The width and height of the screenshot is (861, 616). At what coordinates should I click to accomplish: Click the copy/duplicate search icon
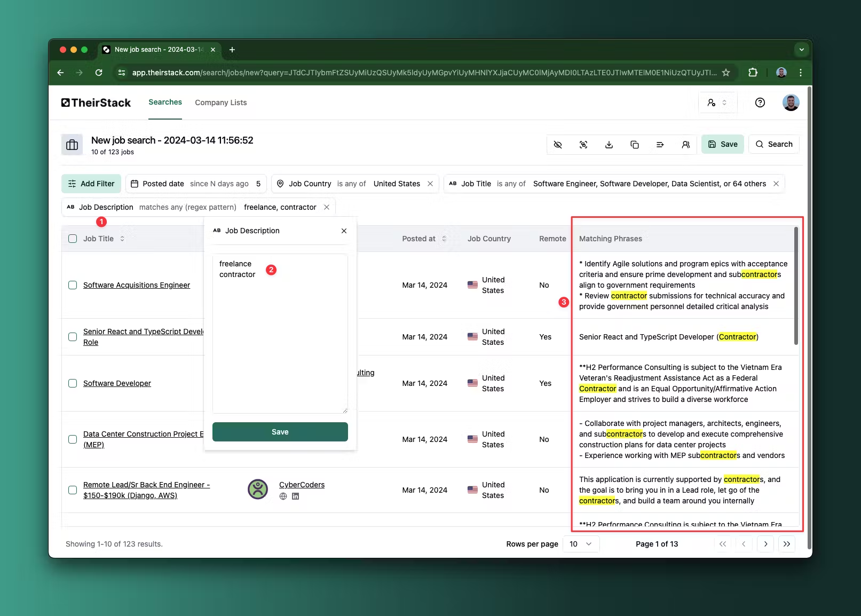point(635,145)
